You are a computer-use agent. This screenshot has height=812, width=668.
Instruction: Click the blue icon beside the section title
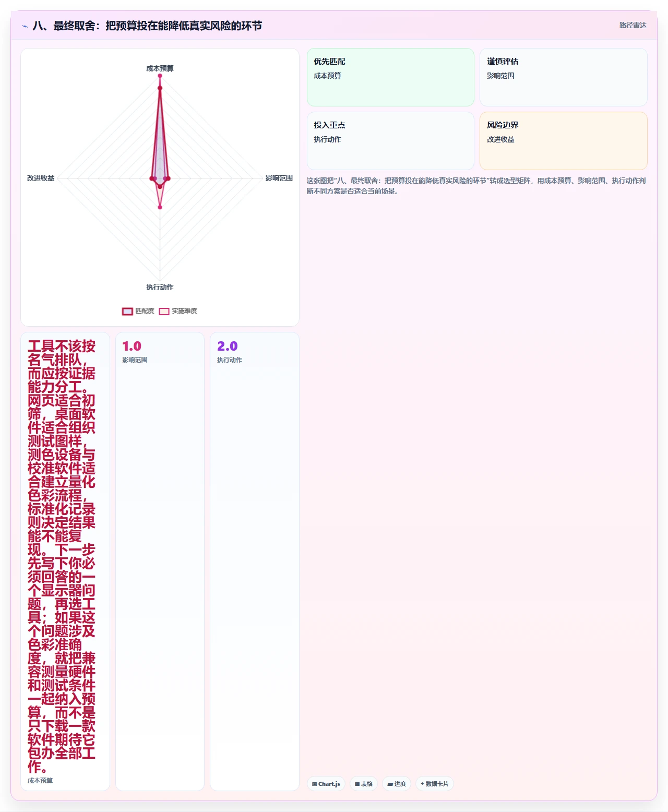tap(25, 26)
